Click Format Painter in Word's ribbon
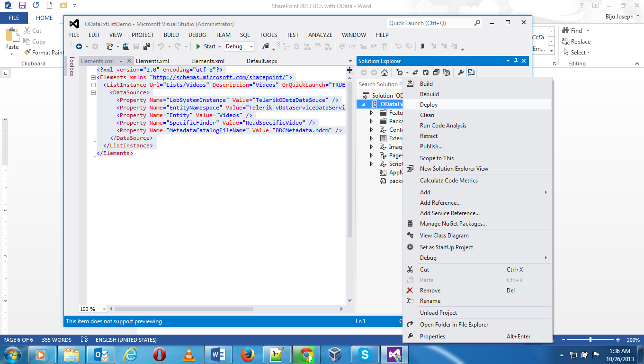Image resolution: width=644 pixels, height=364 pixels. click(44, 53)
